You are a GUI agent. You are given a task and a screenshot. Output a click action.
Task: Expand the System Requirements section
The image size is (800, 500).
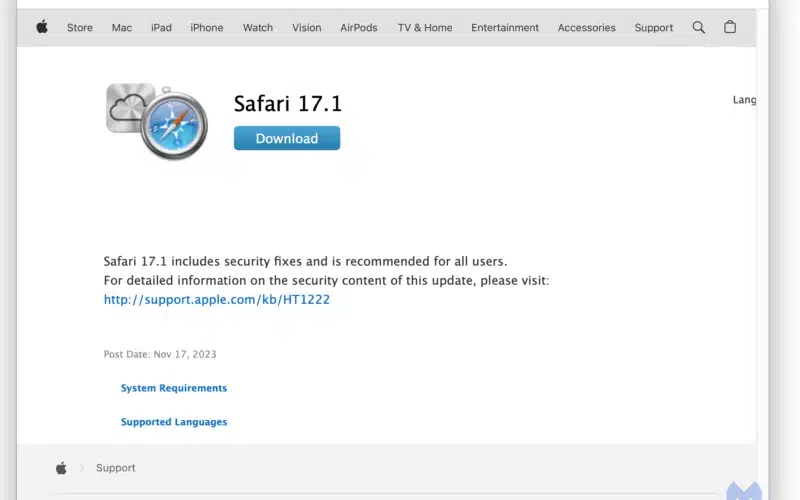point(174,388)
